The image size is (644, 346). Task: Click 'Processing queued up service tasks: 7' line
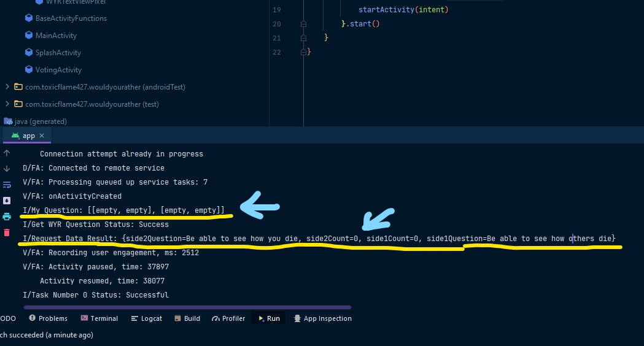(115, 182)
